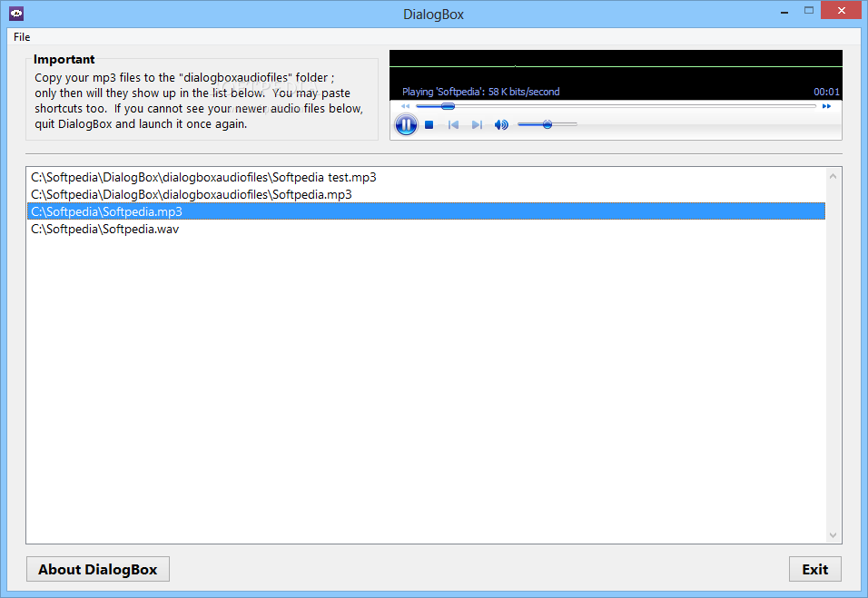Click the DialogBox app icon in title bar

click(16, 14)
